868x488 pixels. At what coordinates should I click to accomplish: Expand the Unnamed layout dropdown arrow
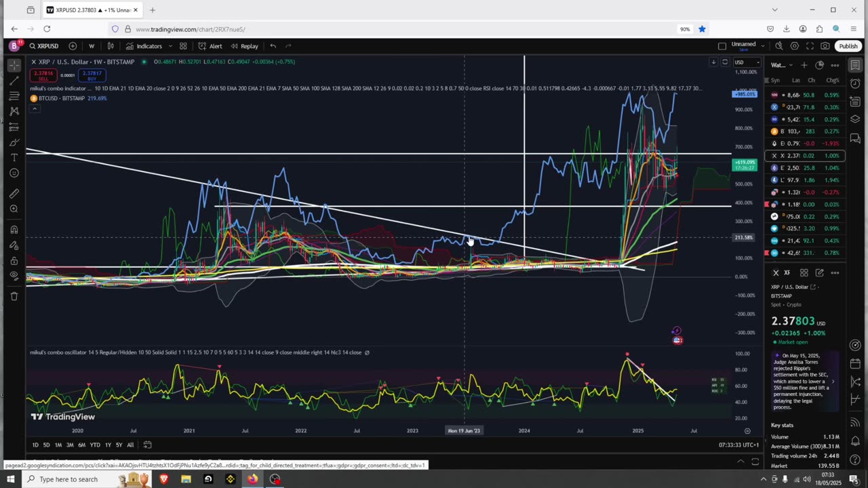pos(763,46)
